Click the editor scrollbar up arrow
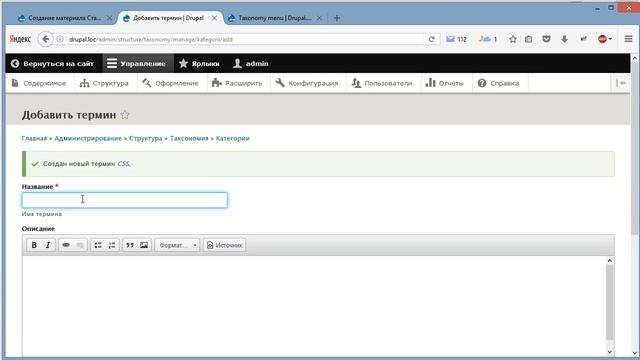 [x=609, y=260]
